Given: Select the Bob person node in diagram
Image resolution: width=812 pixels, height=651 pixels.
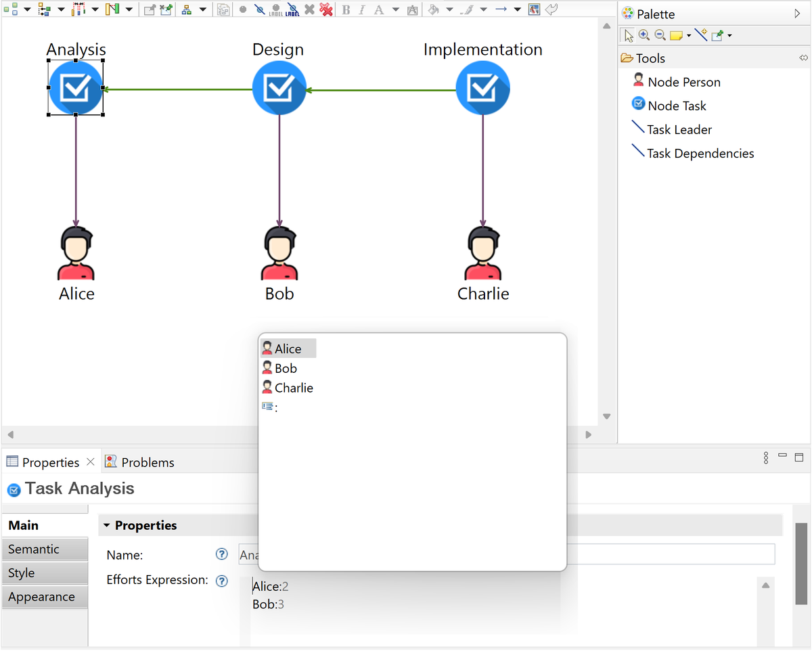Looking at the screenshot, I should click(x=279, y=254).
